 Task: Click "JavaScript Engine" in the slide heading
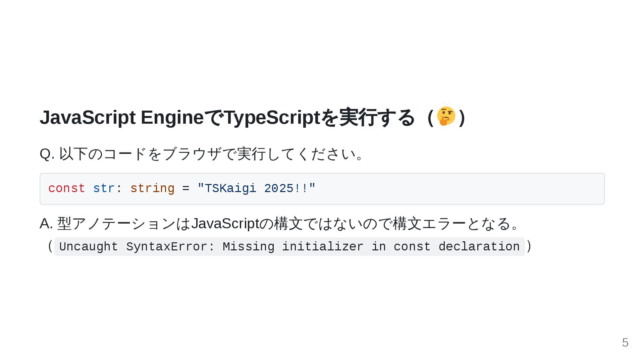click(121, 118)
